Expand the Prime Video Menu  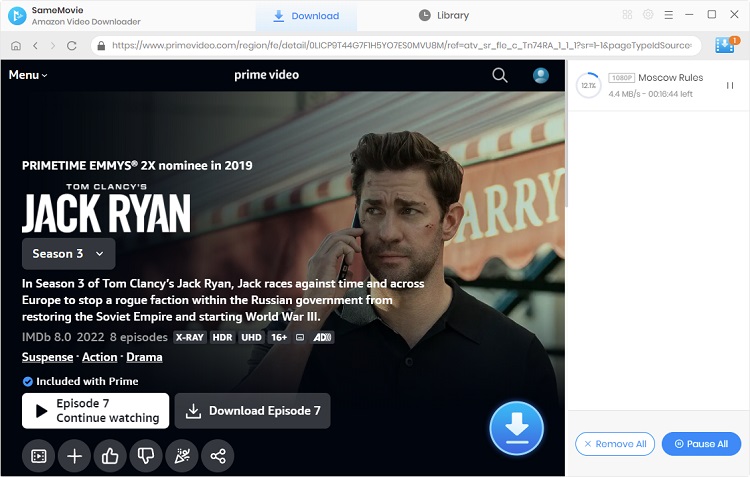point(28,75)
